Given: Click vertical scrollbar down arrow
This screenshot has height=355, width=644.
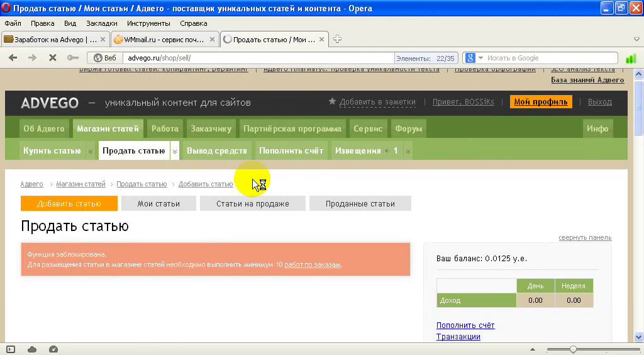Looking at the screenshot, I should coord(639,337).
